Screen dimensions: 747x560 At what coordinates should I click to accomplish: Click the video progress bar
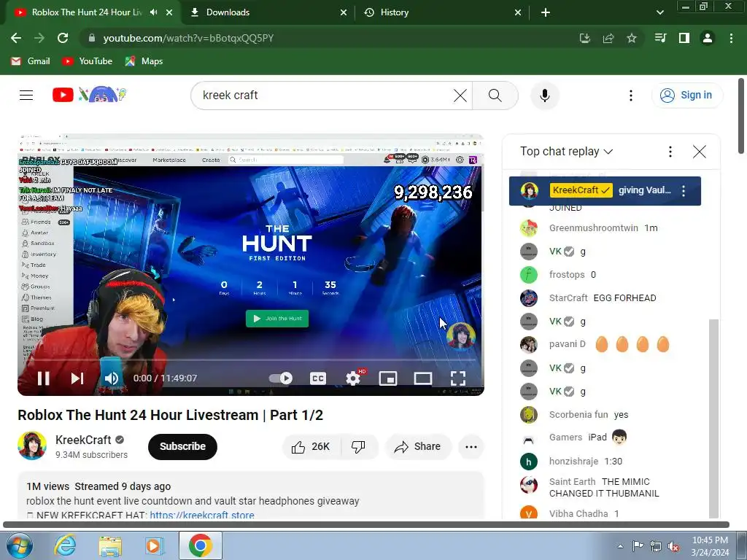coord(251,360)
